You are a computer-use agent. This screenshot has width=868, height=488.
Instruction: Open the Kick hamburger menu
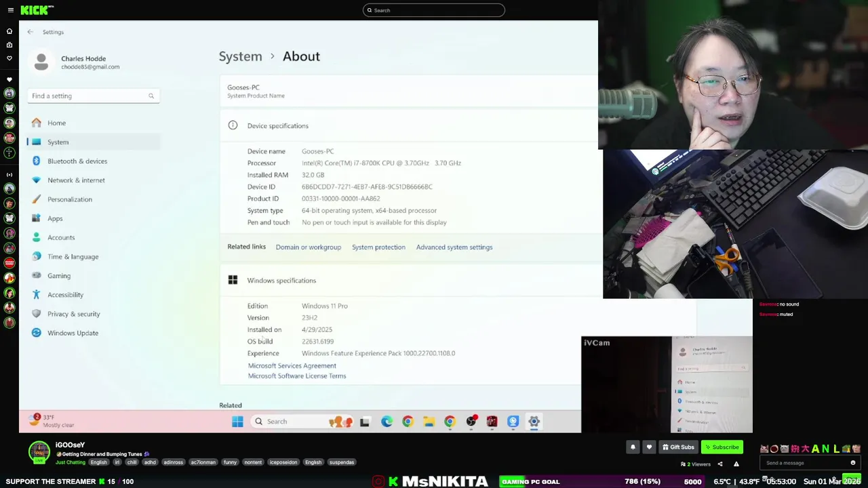10,10
